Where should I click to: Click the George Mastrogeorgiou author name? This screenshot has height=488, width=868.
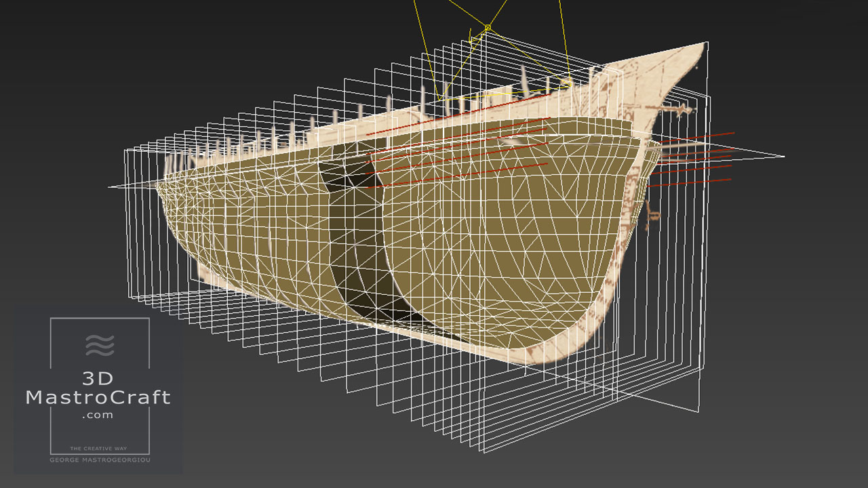click(99, 460)
